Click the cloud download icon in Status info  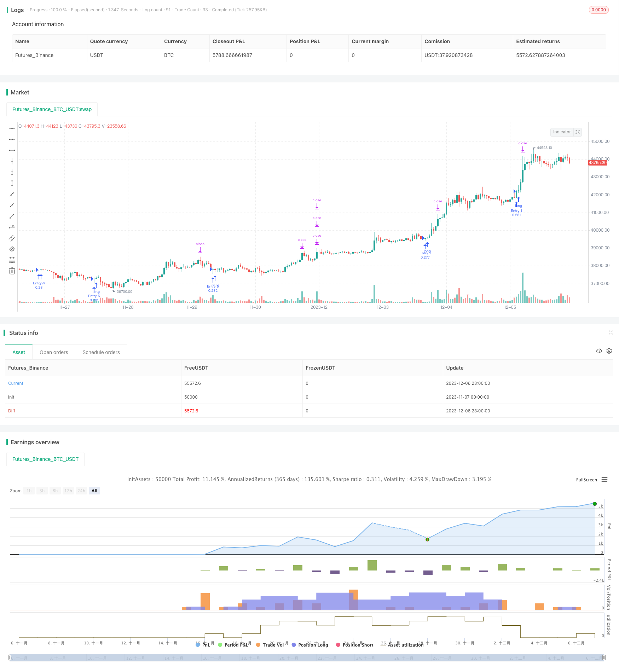click(x=599, y=351)
